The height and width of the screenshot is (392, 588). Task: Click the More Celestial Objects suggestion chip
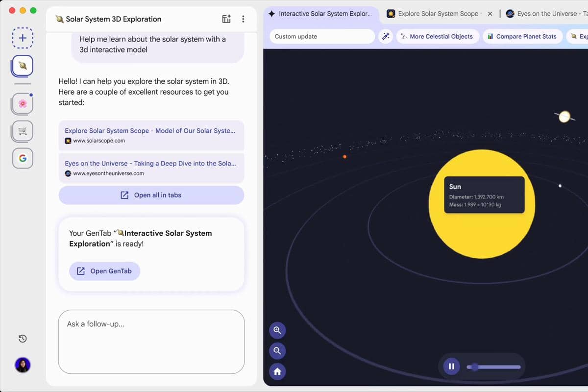tap(437, 36)
